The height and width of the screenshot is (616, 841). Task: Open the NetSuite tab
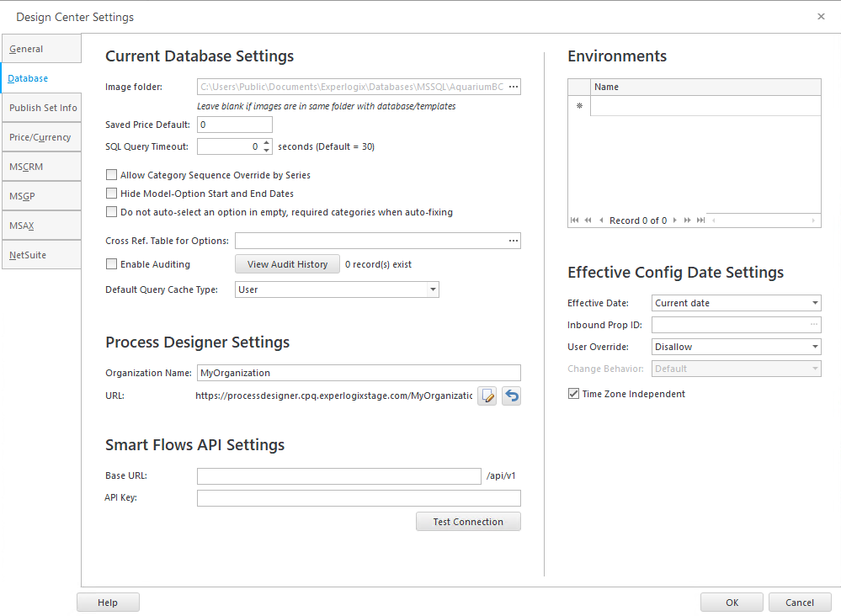pos(41,255)
